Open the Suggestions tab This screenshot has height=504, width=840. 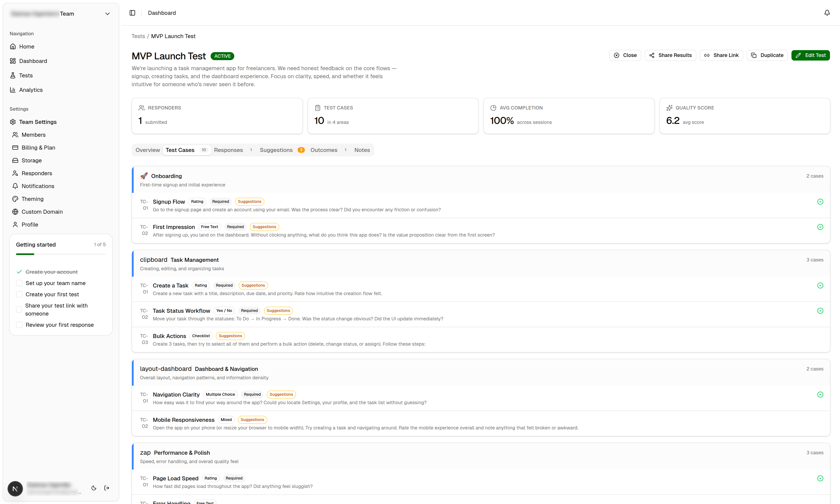tap(276, 150)
